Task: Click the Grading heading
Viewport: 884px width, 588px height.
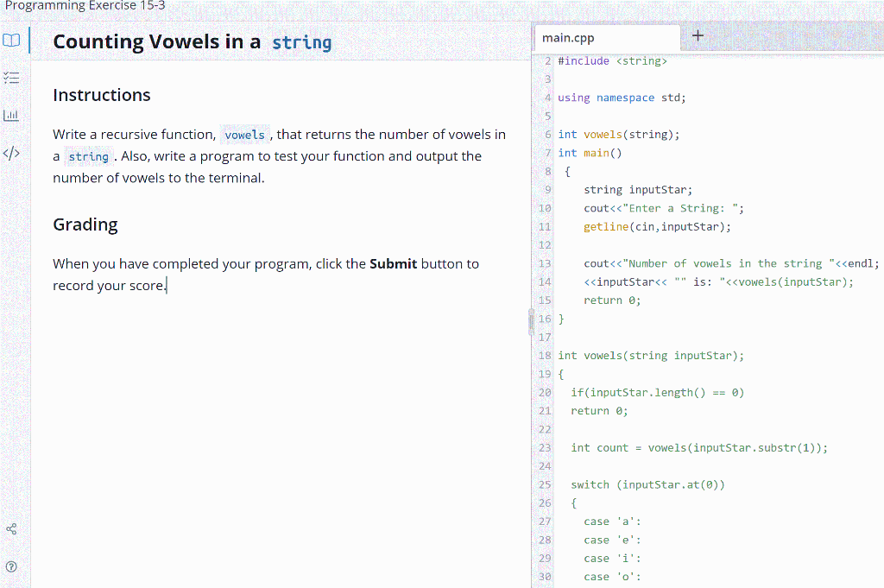Action: click(x=85, y=224)
